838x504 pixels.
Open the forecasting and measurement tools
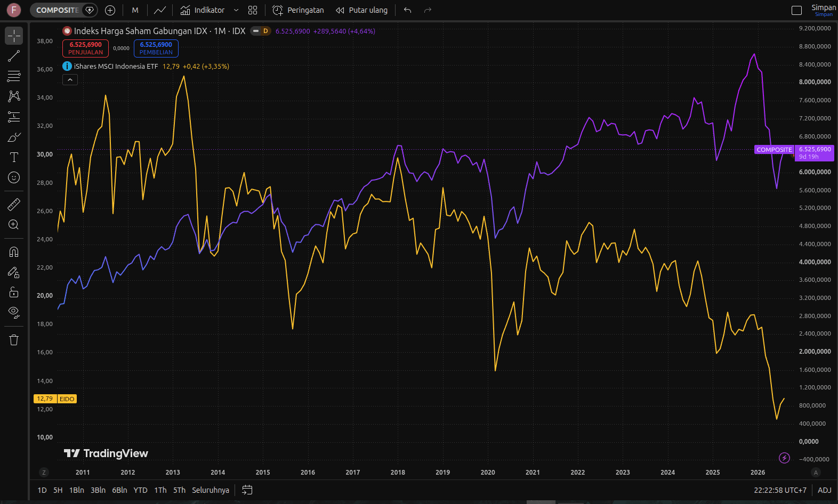14,117
